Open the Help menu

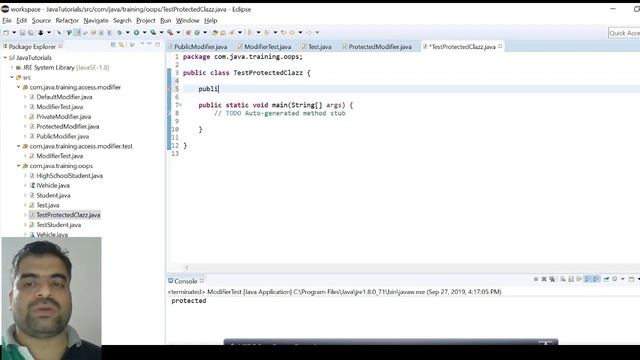coord(211,20)
